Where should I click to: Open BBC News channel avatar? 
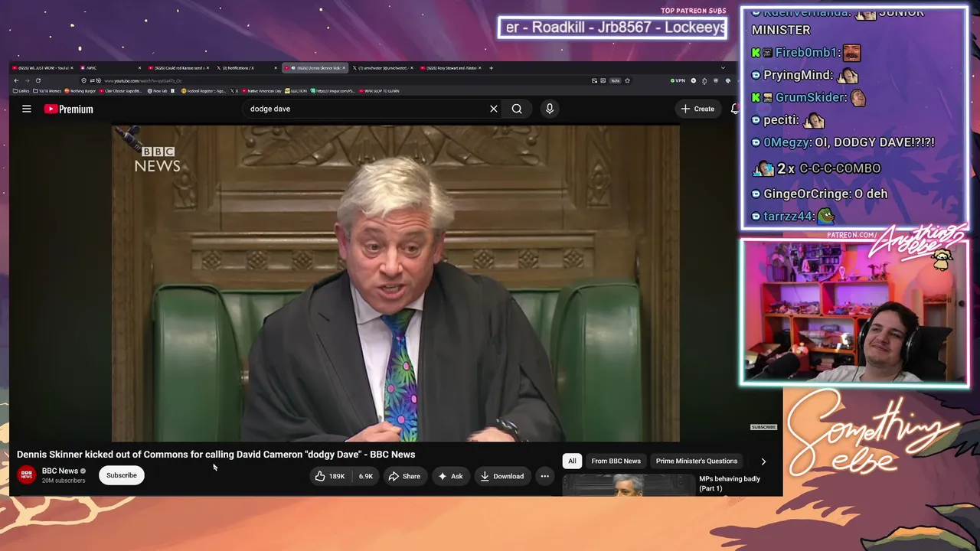click(27, 475)
